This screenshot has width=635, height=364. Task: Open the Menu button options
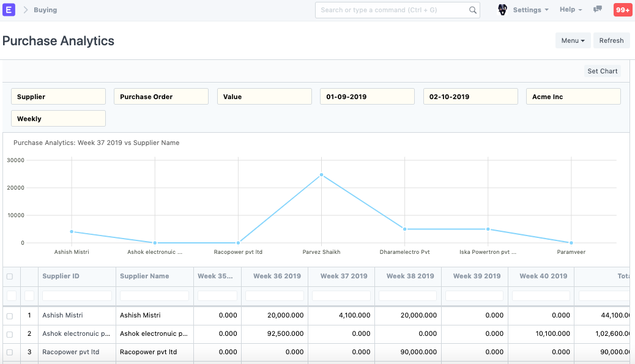tap(573, 40)
